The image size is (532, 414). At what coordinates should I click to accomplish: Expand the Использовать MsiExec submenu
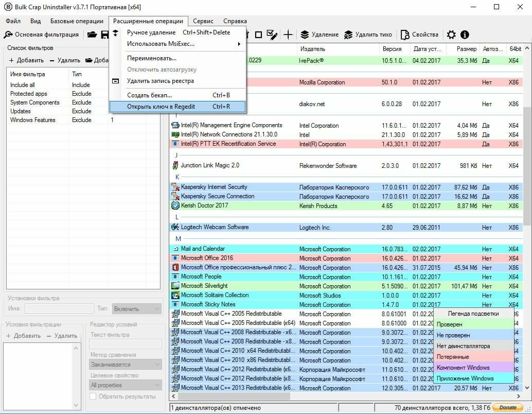[184, 44]
